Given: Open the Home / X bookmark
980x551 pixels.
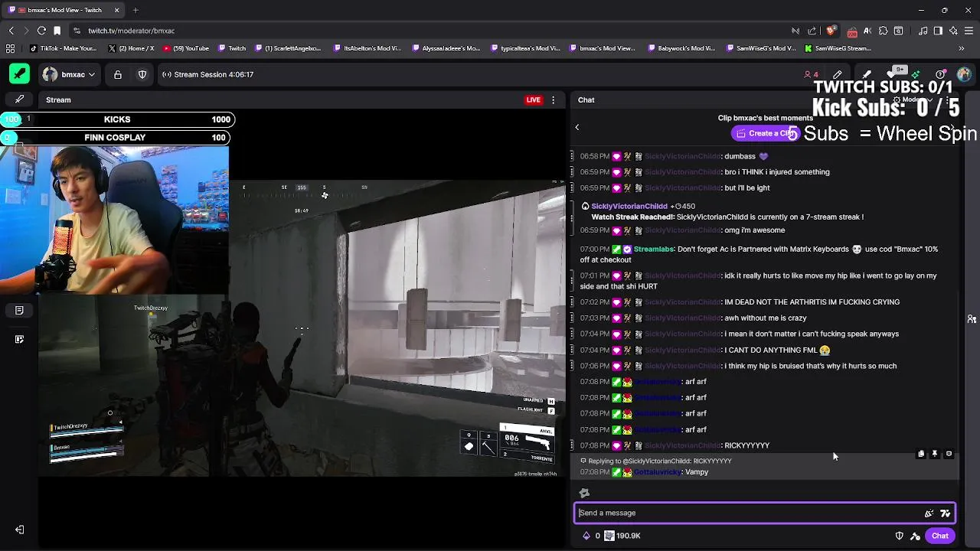Looking at the screenshot, I should 131,48.
